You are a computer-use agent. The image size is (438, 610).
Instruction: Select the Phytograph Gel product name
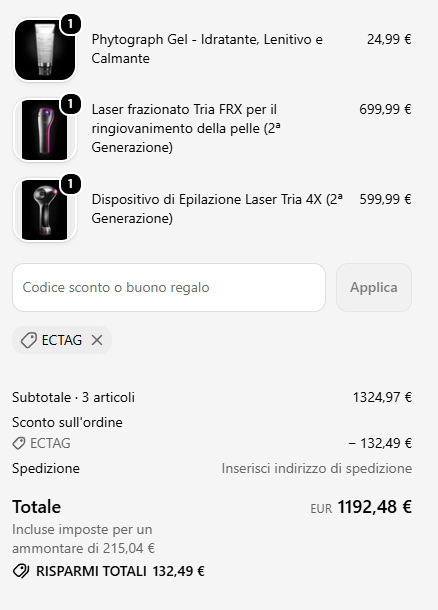207,49
